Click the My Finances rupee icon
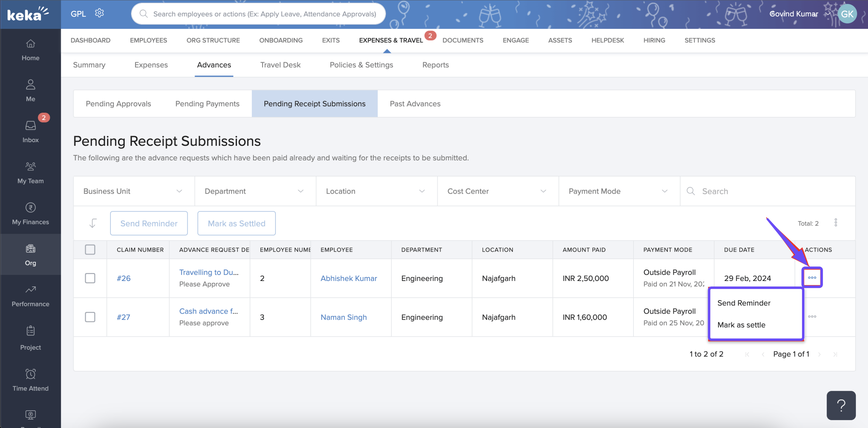The height and width of the screenshot is (428, 868). 30,208
